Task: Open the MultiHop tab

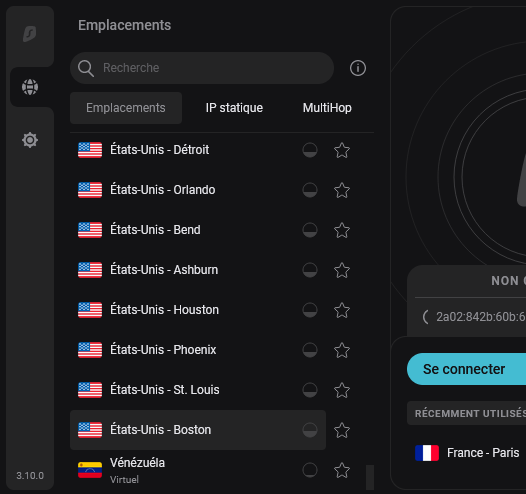Action: [x=327, y=108]
